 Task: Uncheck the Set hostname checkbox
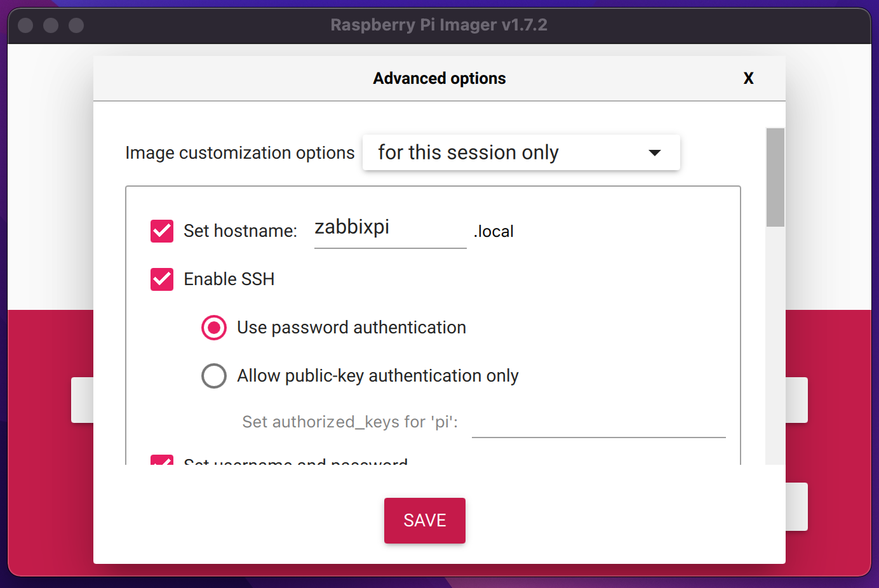click(x=162, y=231)
